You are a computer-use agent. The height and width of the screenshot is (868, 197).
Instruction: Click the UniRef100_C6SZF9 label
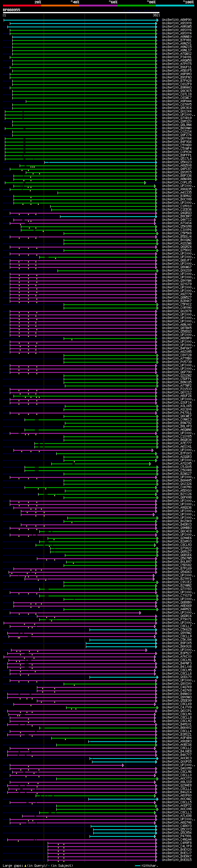(x=176, y=84)
